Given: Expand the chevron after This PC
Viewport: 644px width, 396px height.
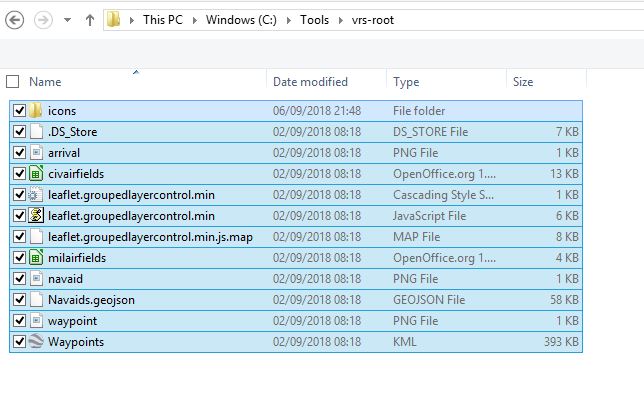Looking at the screenshot, I should click(x=194, y=20).
